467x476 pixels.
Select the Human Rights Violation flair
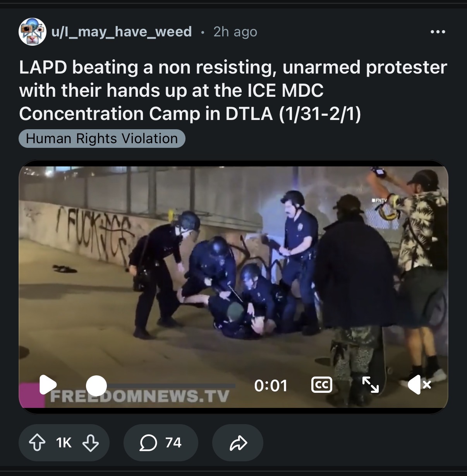(102, 139)
